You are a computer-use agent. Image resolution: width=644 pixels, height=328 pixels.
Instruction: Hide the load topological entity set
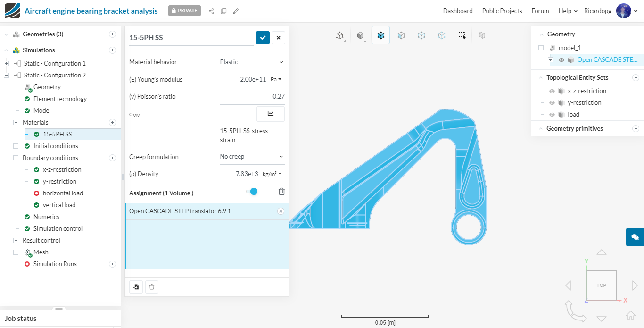tap(552, 115)
